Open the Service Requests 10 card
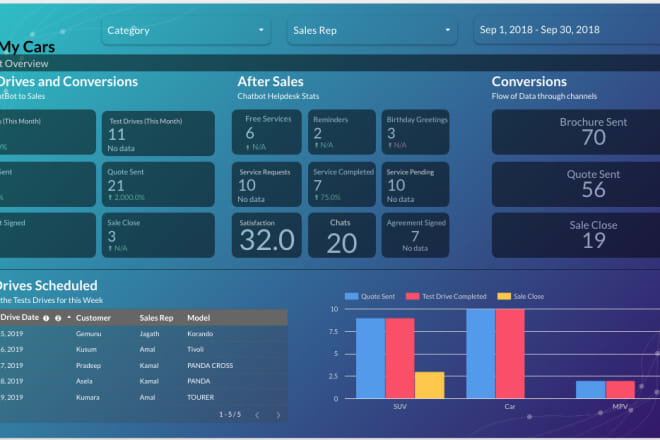The width and height of the screenshot is (660, 440). (267, 184)
